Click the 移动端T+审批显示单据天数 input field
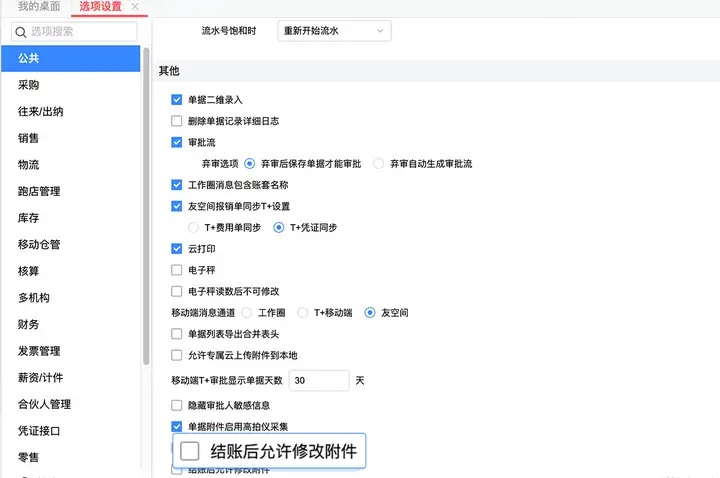720x478 pixels. [319, 380]
